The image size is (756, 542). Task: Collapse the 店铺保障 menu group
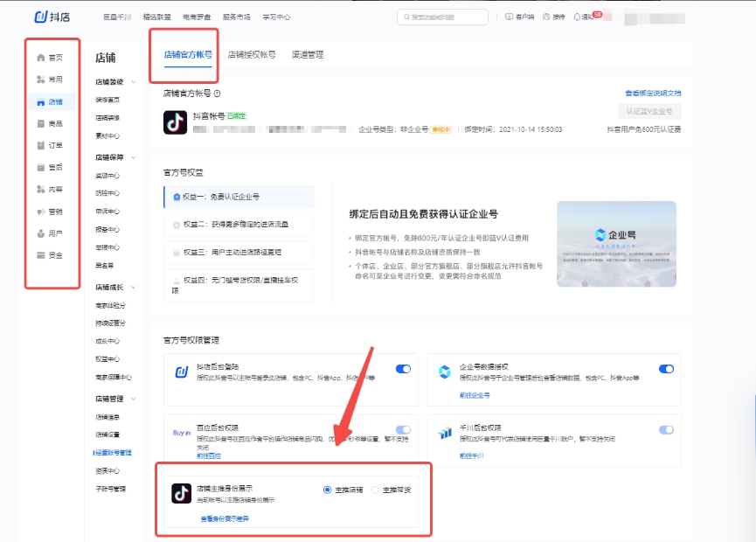[134, 157]
